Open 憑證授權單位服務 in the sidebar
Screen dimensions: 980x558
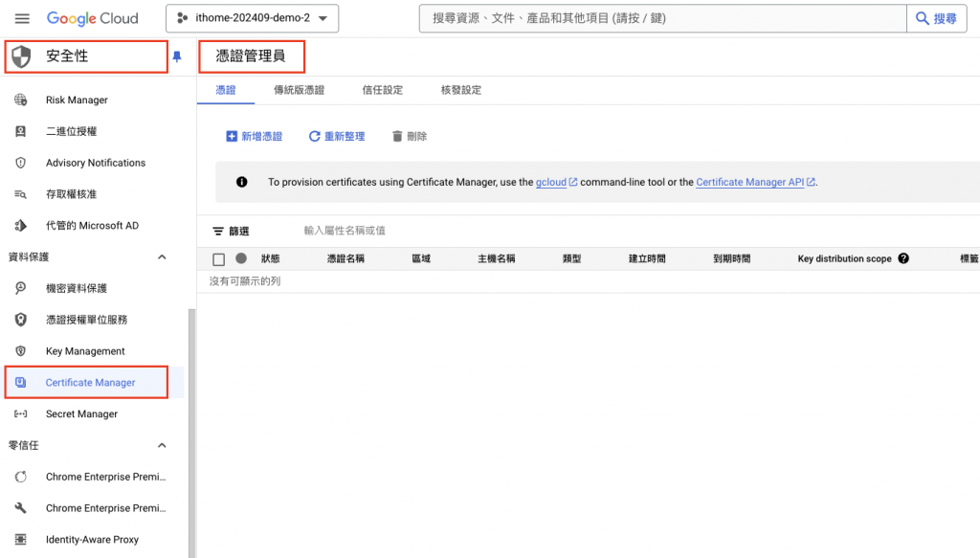click(86, 320)
